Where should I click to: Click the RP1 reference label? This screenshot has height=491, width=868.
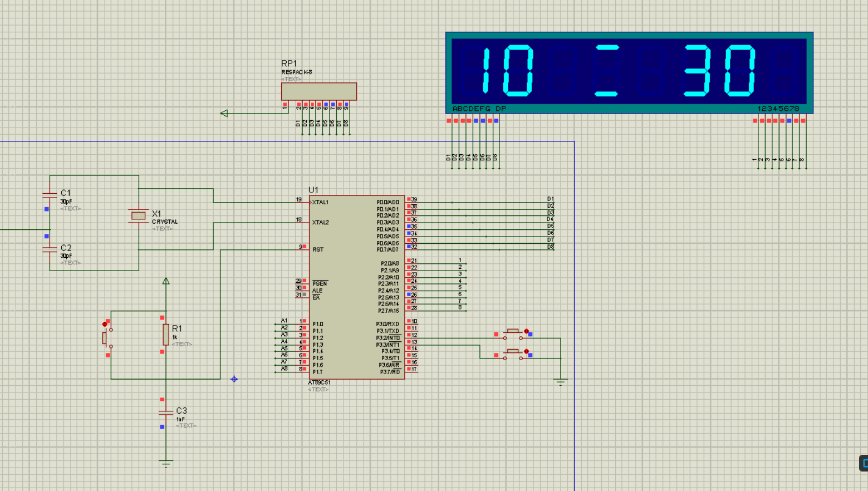coord(289,63)
